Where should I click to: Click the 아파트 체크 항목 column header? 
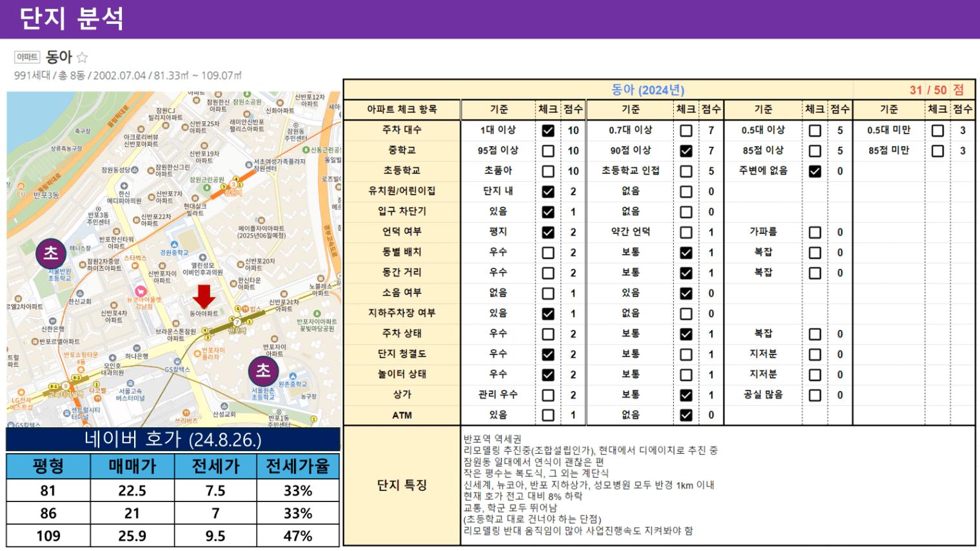pos(402,110)
